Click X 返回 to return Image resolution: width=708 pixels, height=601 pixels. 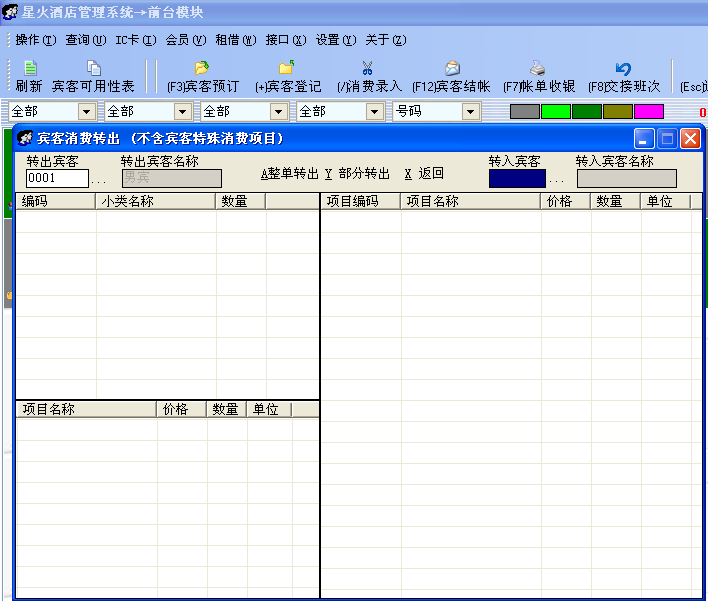(424, 173)
